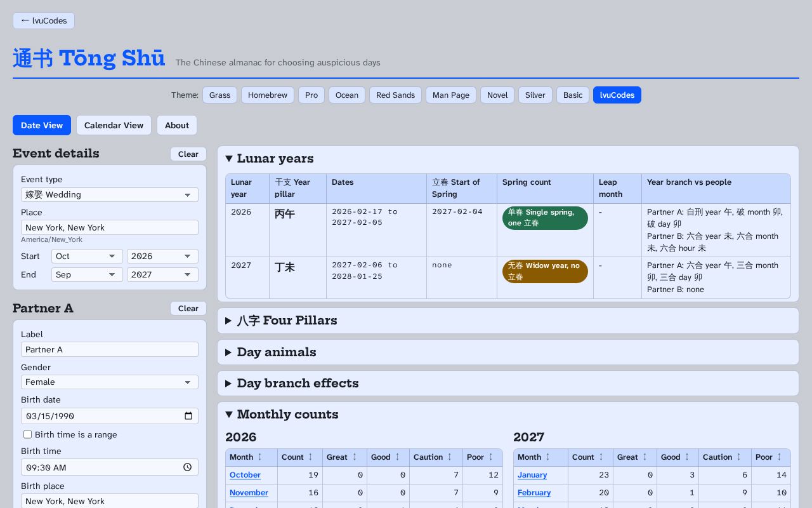This screenshot has width=812, height=508.
Task: Clear the Partner A section
Action: coord(188,309)
